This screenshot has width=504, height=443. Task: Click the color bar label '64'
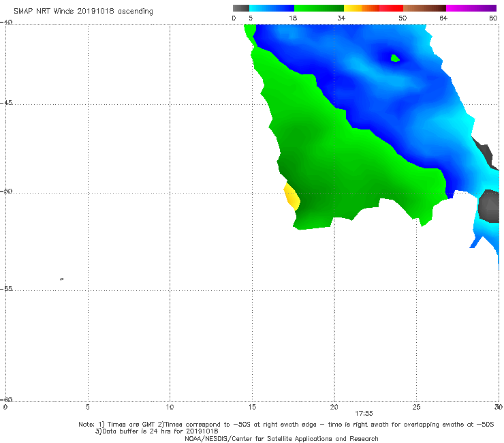coord(443,18)
